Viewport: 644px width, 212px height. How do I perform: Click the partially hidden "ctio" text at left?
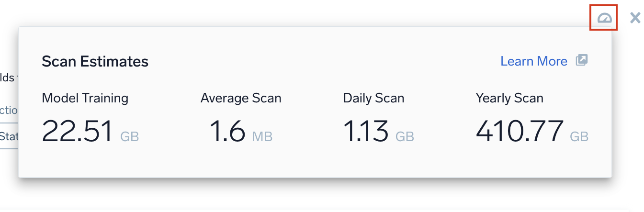[9, 111]
